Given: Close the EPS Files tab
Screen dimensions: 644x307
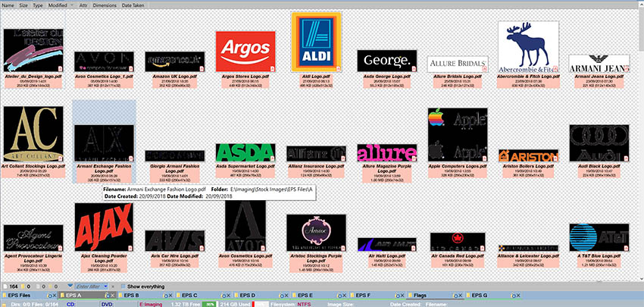Looking at the screenshot, I should [55, 296].
